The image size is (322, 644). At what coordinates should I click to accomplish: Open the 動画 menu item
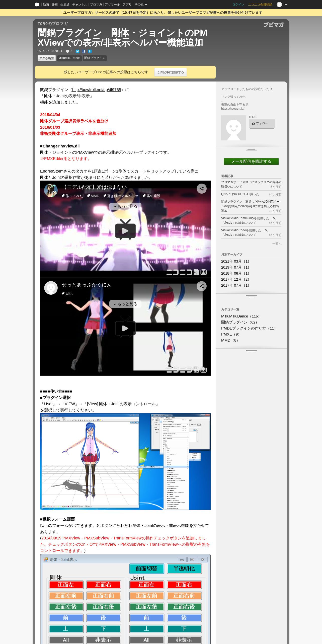pyautogui.click(x=46, y=5)
